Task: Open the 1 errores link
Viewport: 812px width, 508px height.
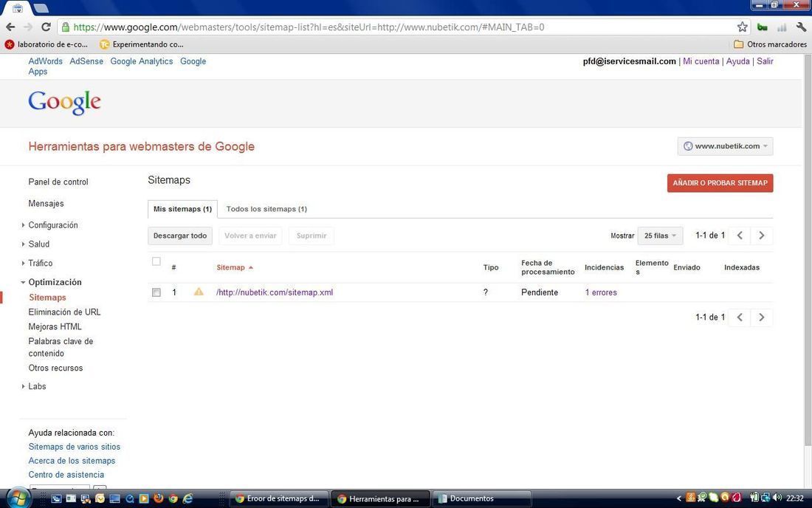Action: click(601, 292)
